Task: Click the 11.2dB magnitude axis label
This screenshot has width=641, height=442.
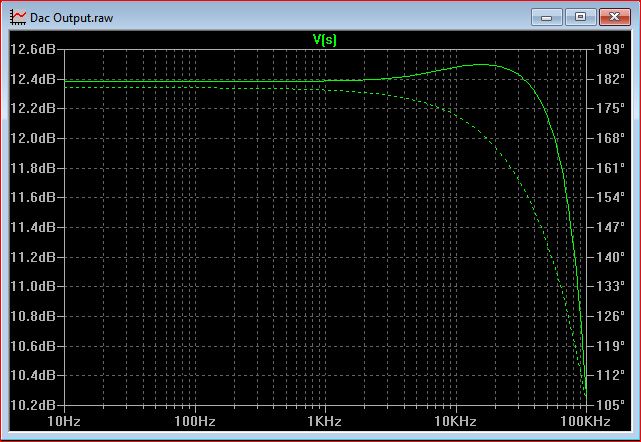Action: click(33, 257)
